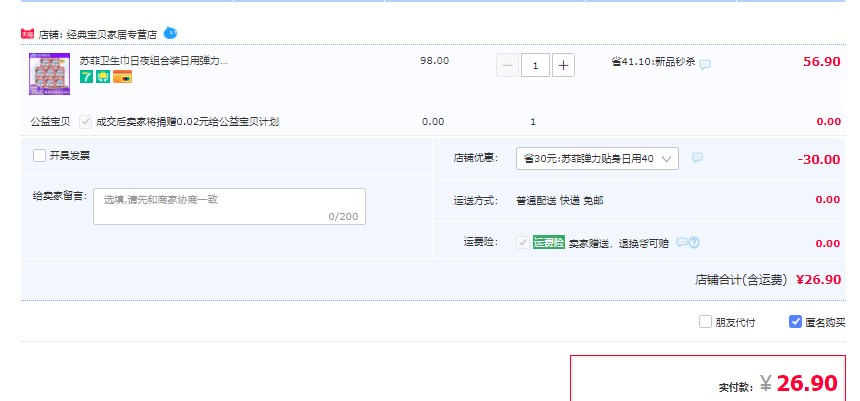Click the 成交后卖家将捐赠0.02元 text

point(188,122)
